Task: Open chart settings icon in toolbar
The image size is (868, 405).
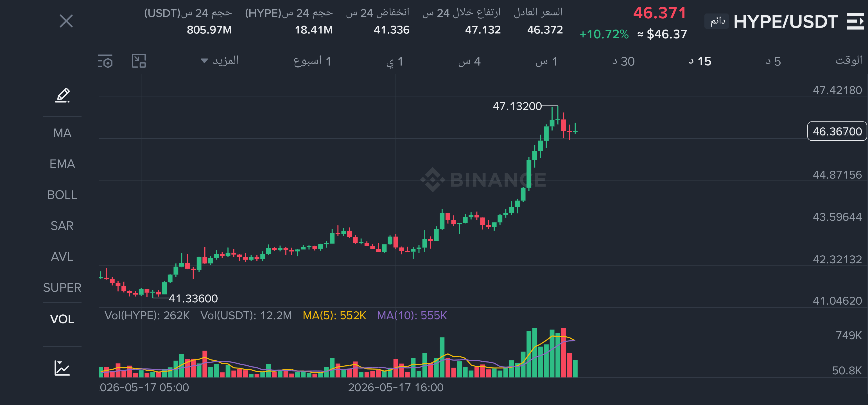Action: (105, 61)
